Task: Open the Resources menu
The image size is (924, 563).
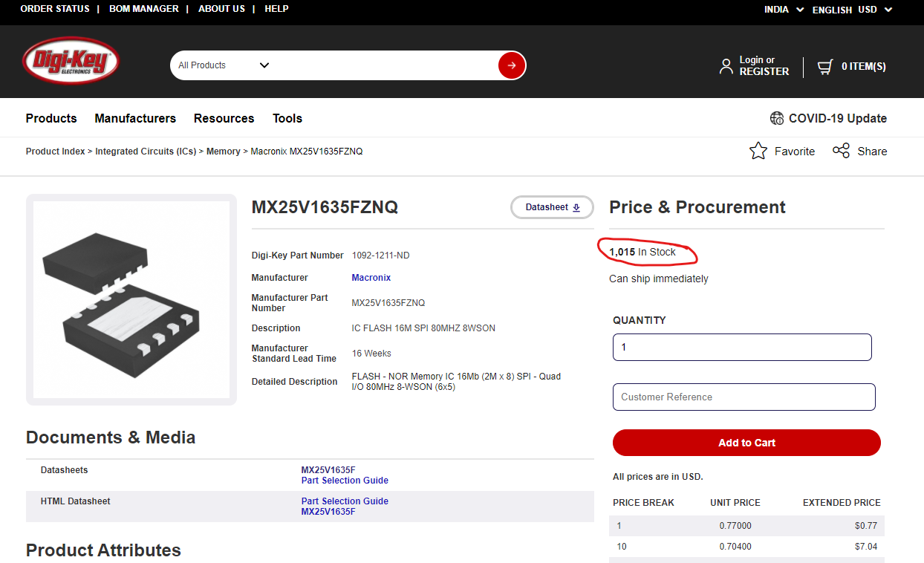Action: [x=224, y=118]
